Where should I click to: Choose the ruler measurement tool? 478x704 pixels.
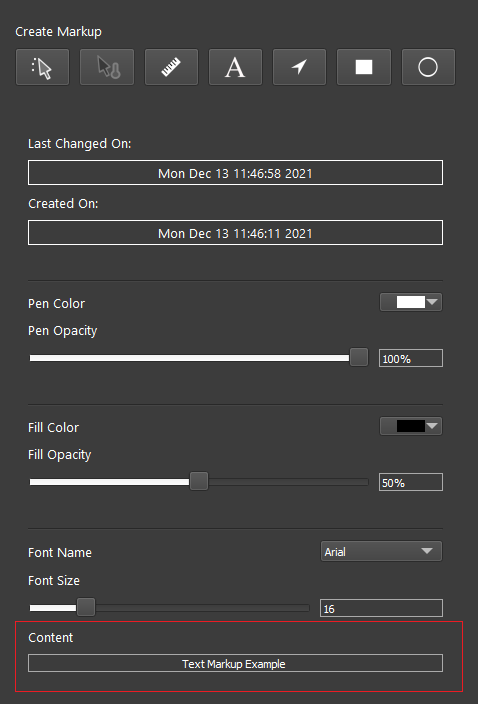[x=171, y=67]
